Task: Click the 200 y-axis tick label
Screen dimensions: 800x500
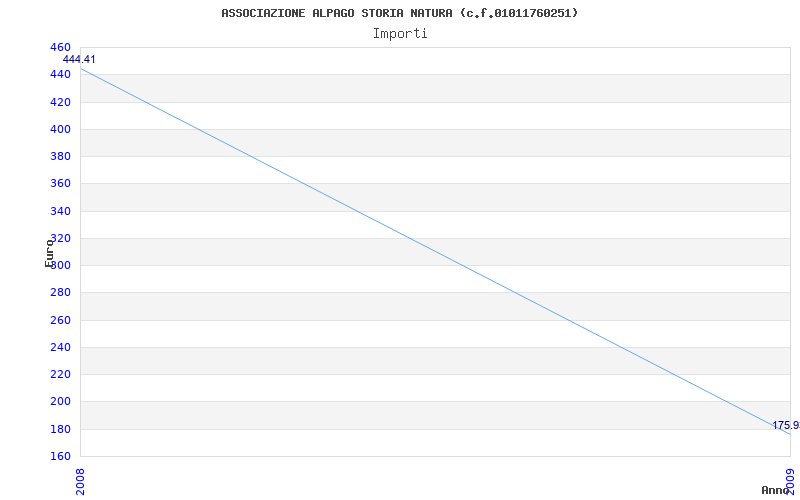Action: (x=60, y=402)
